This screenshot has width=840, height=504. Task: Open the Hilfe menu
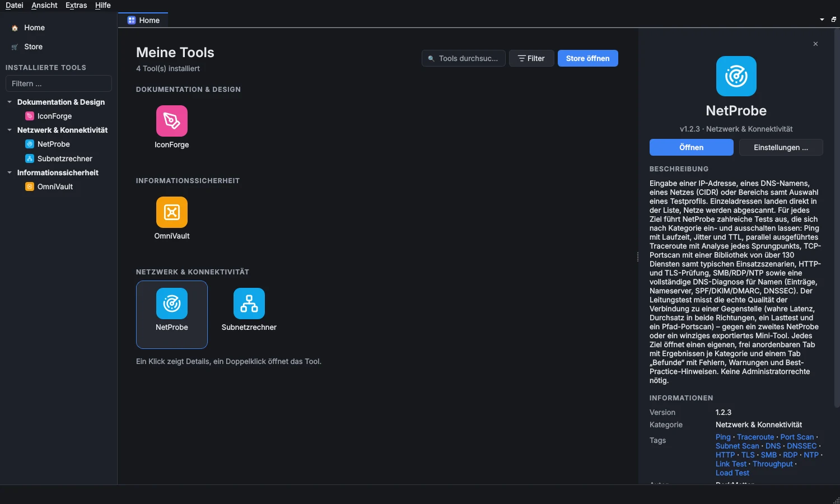[x=103, y=5]
